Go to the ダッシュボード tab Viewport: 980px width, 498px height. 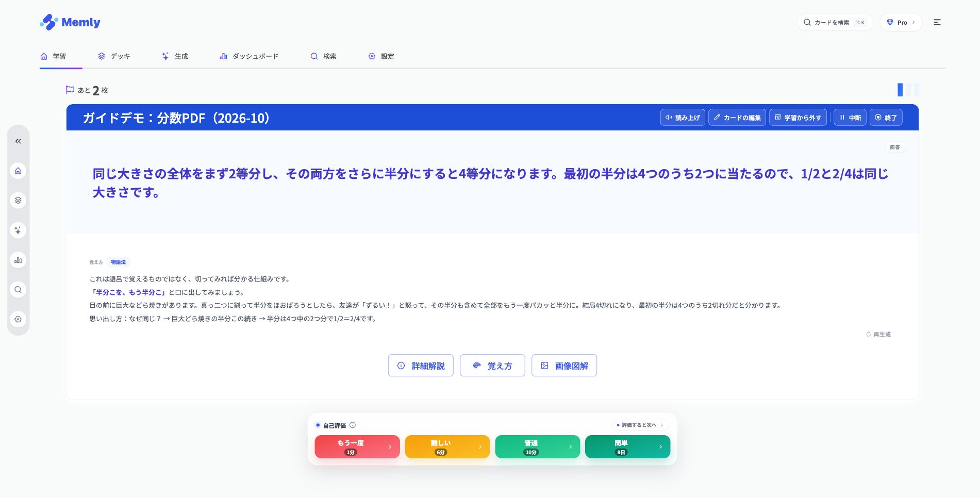[x=249, y=56]
